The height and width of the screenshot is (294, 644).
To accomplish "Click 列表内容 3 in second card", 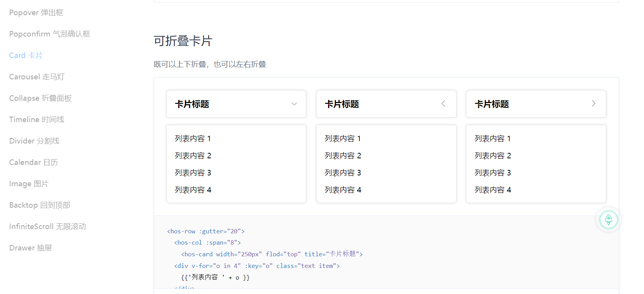I will (x=343, y=173).
